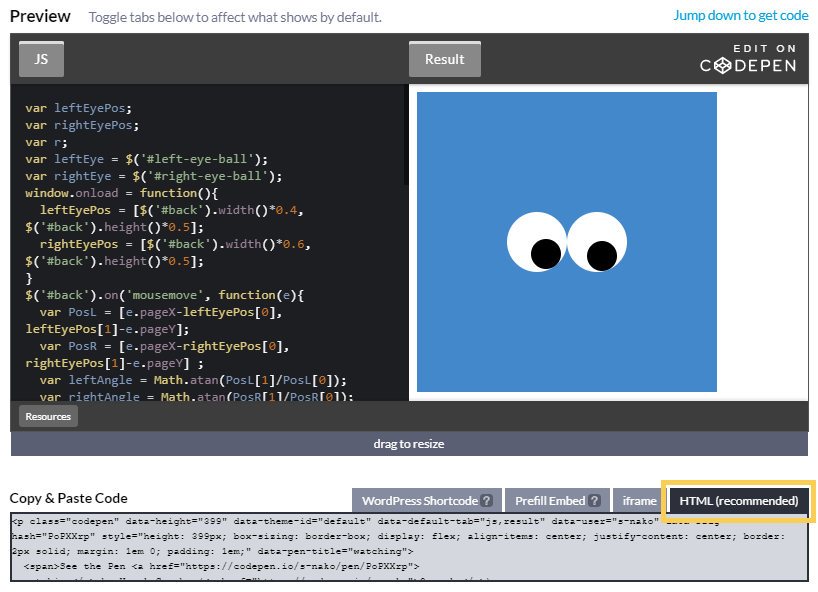This screenshot has width=818, height=592.
Task: Select WordPress Shortcode tab
Action: 427,501
